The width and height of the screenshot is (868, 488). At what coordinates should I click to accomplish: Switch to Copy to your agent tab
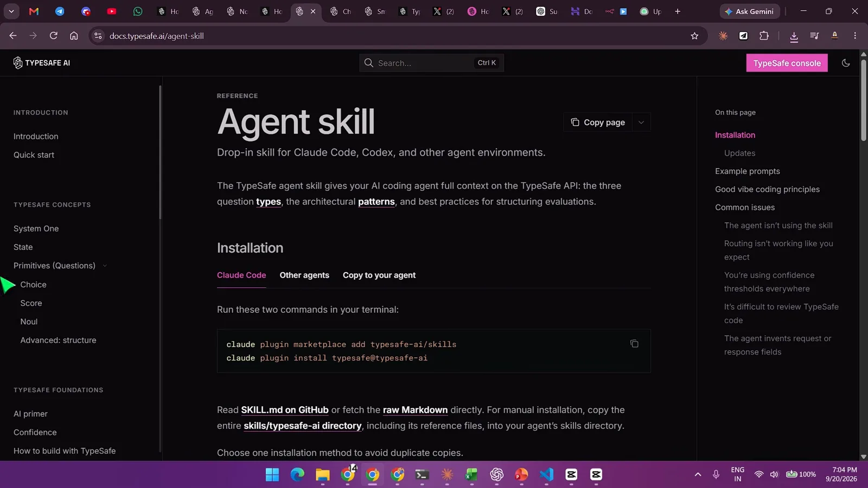pyautogui.click(x=379, y=275)
